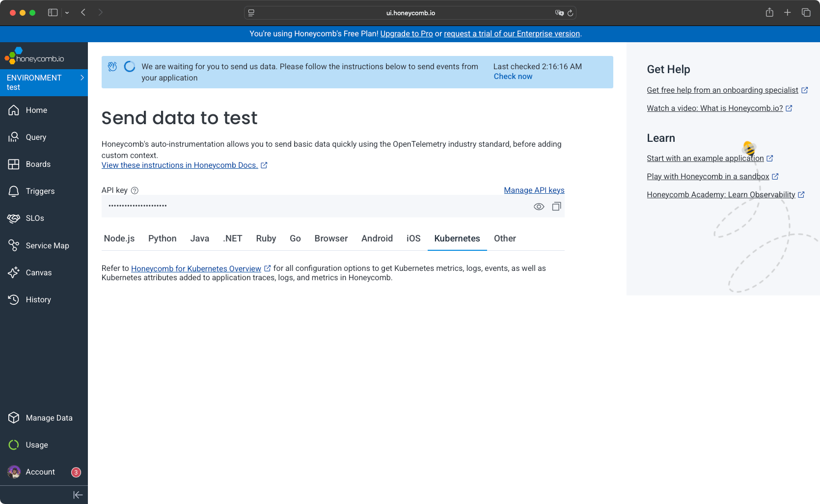Image resolution: width=820 pixels, height=504 pixels.
Task: View query History from the sidebar
Action: [x=38, y=299]
